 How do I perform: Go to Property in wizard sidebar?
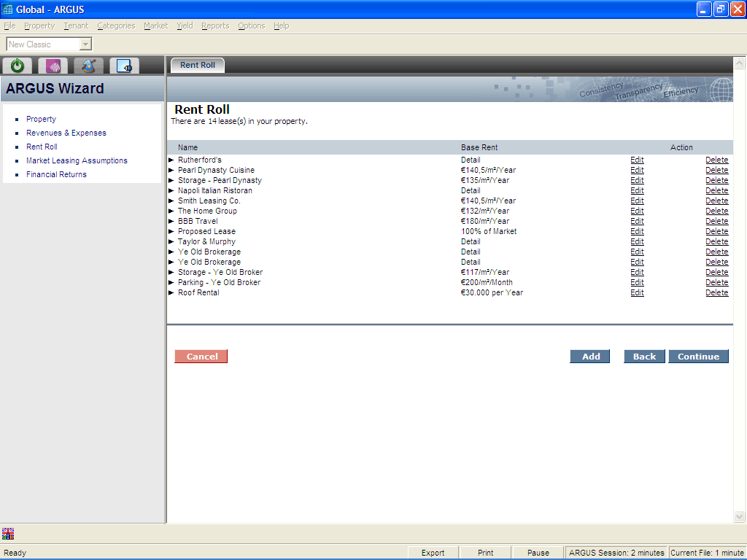click(41, 119)
